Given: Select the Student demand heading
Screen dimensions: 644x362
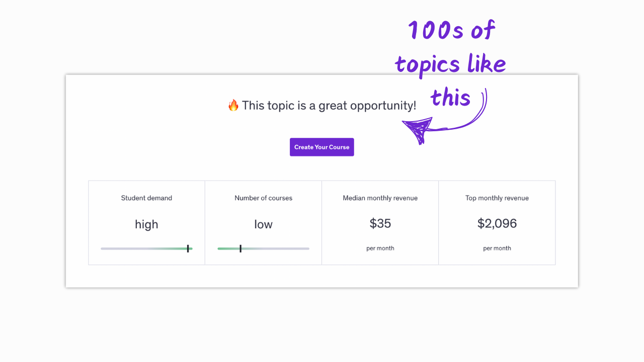Looking at the screenshot, I should point(146,198).
